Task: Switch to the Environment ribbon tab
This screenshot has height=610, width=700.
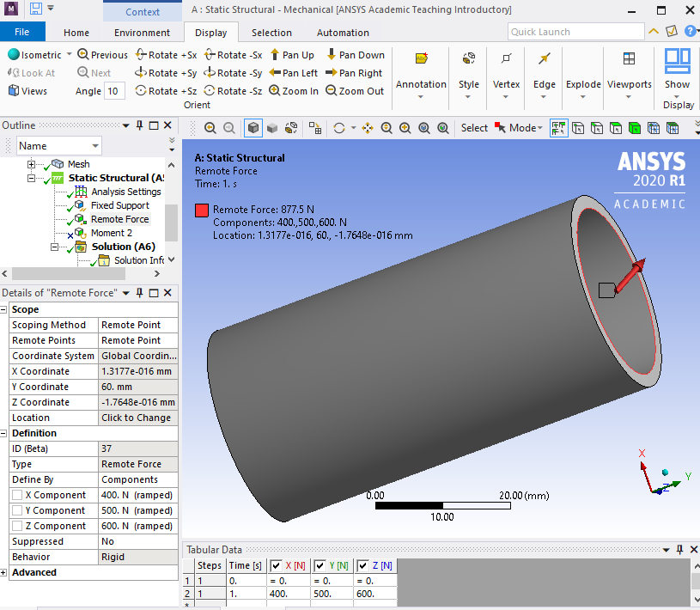Action: click(142, 33)
